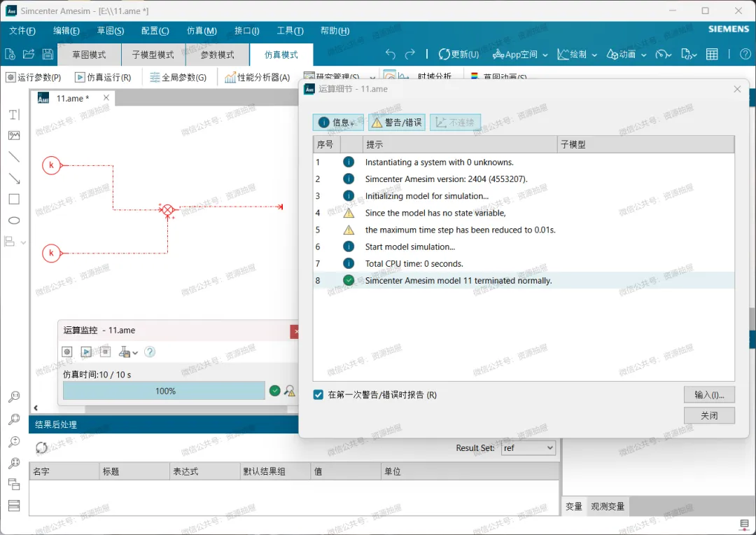756x535 pixels.
Task: Toggle the 警告/错误 filter button
Action: pyautogui.click(x=397, y=123)
